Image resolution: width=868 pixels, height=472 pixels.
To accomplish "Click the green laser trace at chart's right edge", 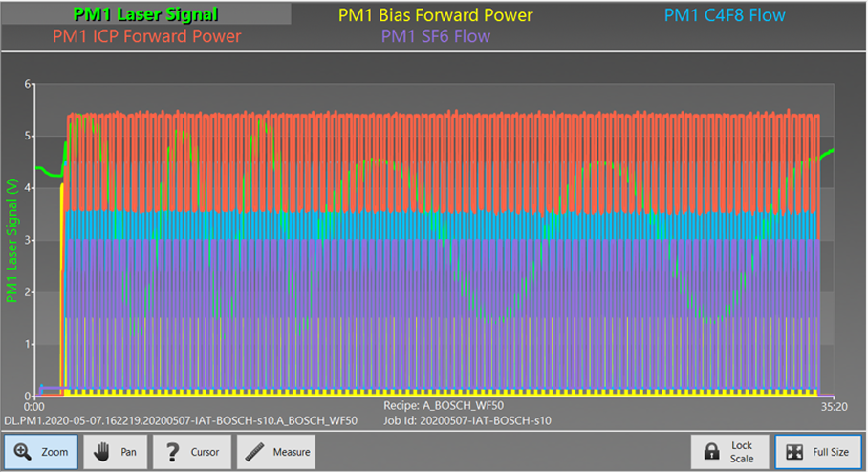I will 828,151.
